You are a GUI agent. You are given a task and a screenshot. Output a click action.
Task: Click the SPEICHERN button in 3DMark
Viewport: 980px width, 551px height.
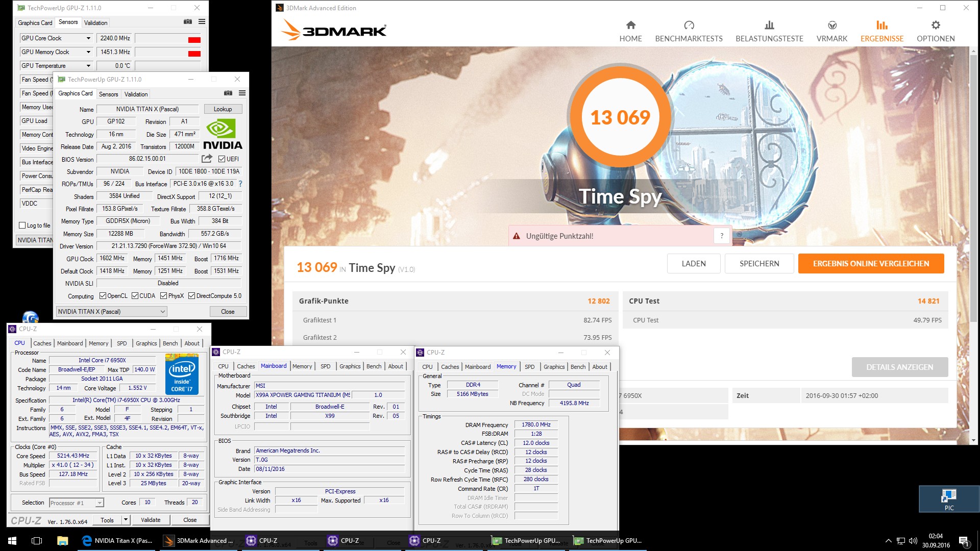[759, 264]
